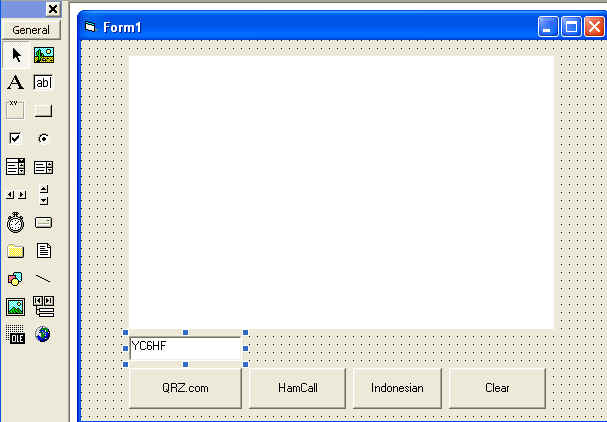Select the Timer control tool
The width and height of the screenshot is (607, 422).
[x=15, y=222]
